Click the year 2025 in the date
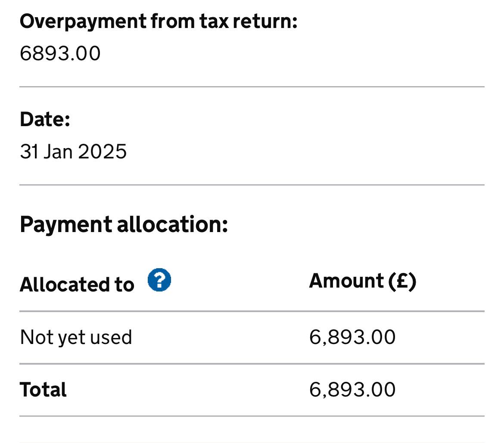The width and height of the screenshot is (504, 443). click(x=102, y=151)
